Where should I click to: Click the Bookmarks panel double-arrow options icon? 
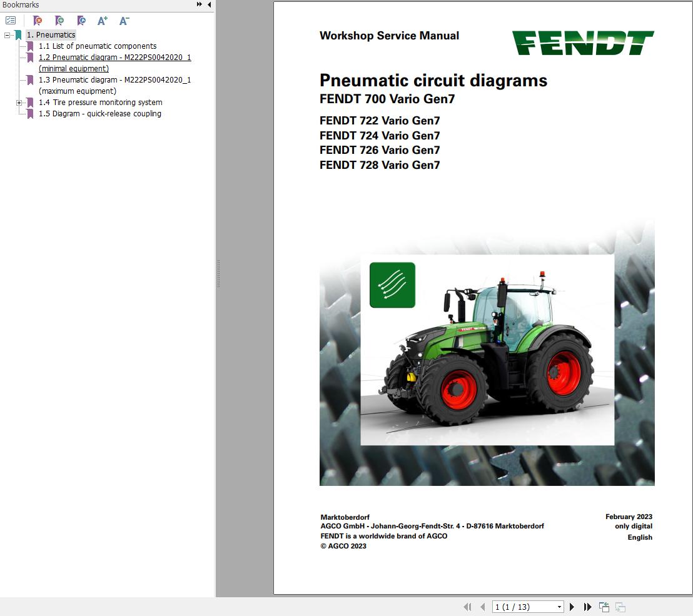click(x=200, y=4)
